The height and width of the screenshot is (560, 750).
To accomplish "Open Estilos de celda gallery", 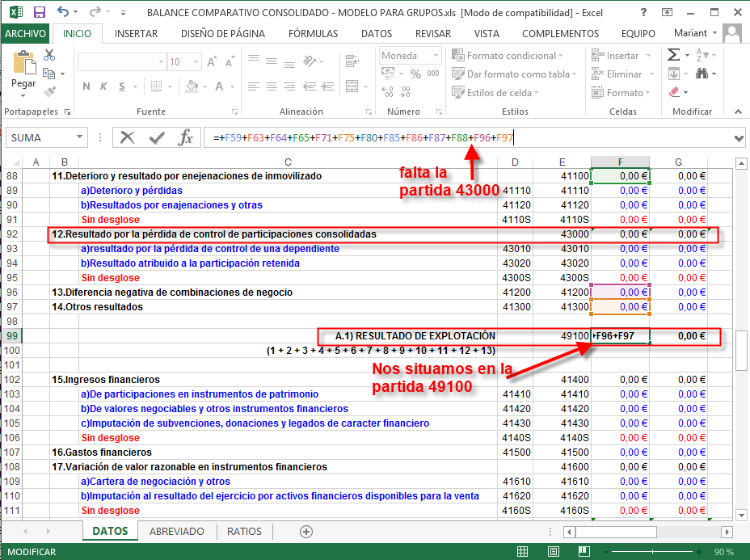I will tap(495, 92).
